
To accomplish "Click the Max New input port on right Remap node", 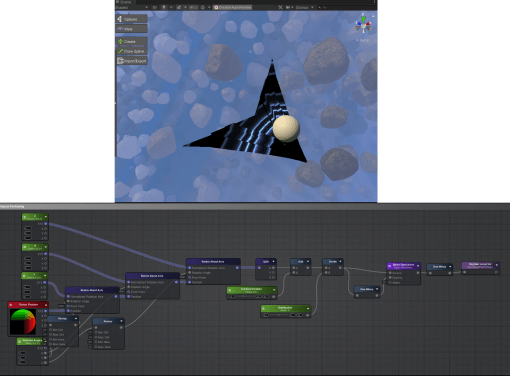I will click(x=96, y=347).
